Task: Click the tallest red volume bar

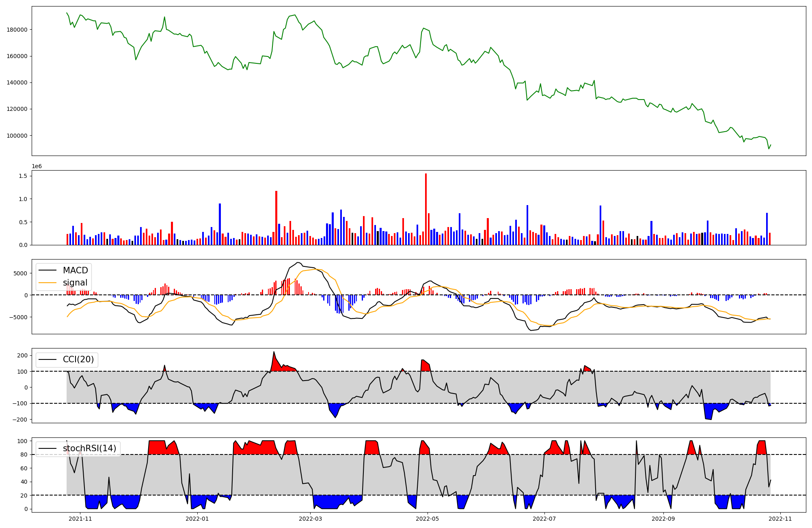Action: pos(426,209)
